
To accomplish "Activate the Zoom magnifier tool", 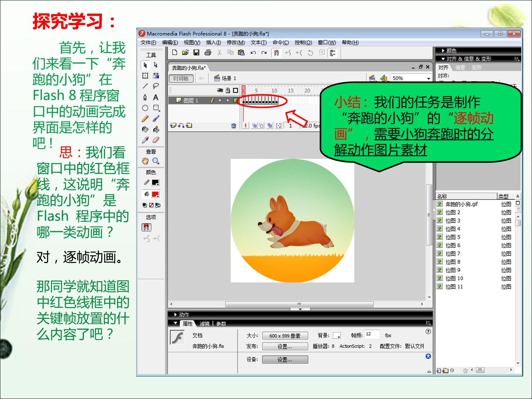I will (156, 161).
